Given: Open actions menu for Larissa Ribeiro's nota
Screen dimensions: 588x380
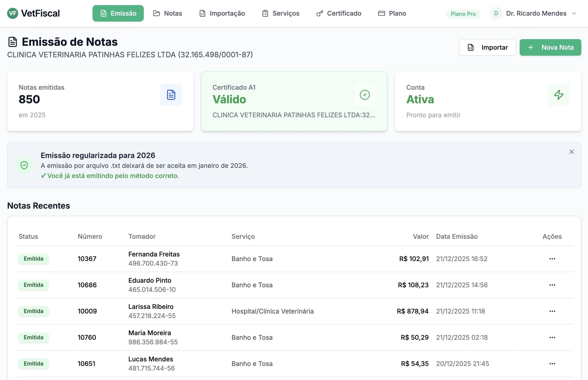Looking at the screenshot, I should (x=552, y=311).
